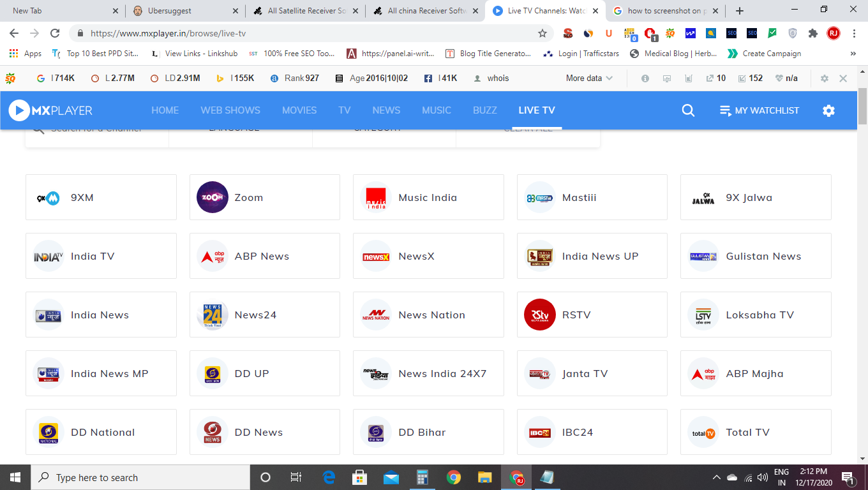Bookmark this page with the star icon
The image size is (868, 490).
click(542, 33)
